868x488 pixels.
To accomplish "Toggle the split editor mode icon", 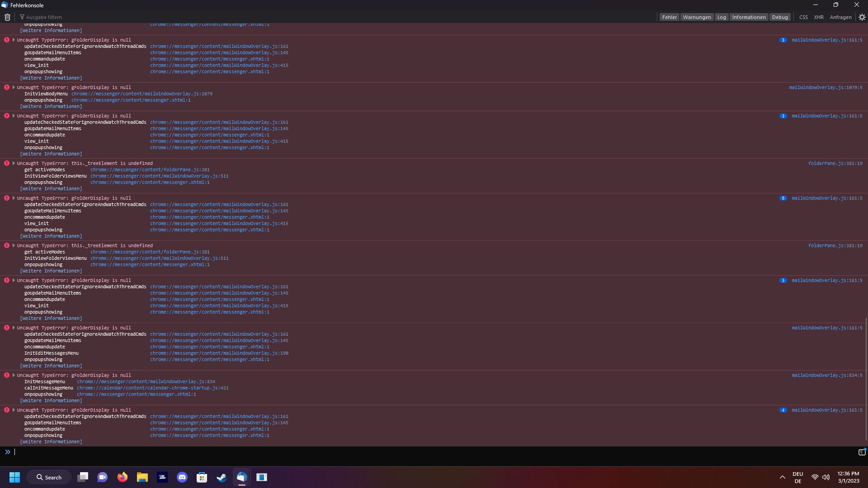I will point(862,452).
